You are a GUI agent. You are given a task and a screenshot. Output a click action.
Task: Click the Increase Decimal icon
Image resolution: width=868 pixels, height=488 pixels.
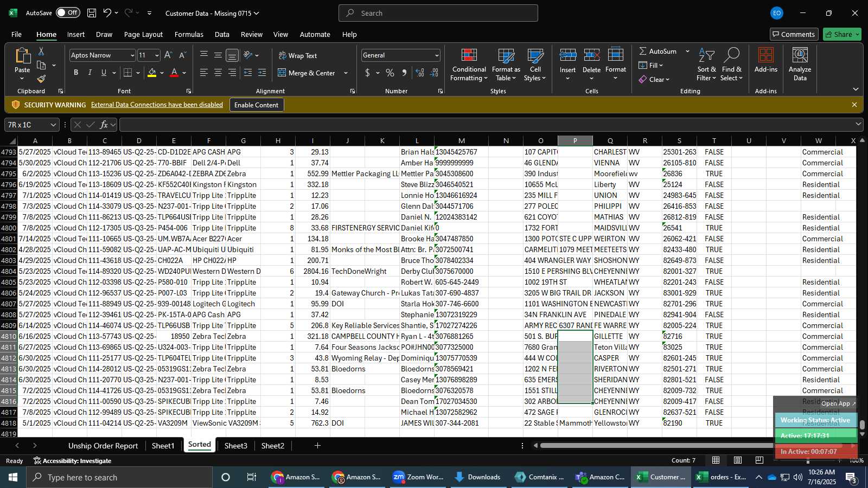pos(420,73)
